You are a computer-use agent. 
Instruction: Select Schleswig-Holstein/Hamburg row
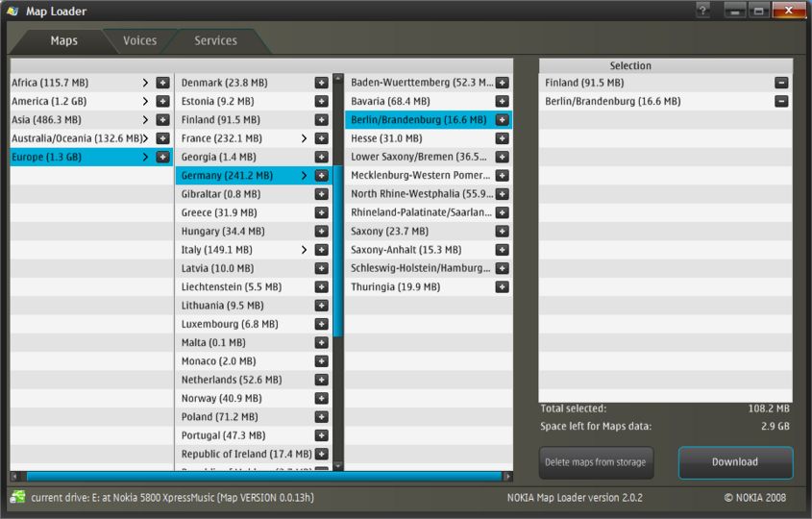pyautogui.click(x=429, y=268)
